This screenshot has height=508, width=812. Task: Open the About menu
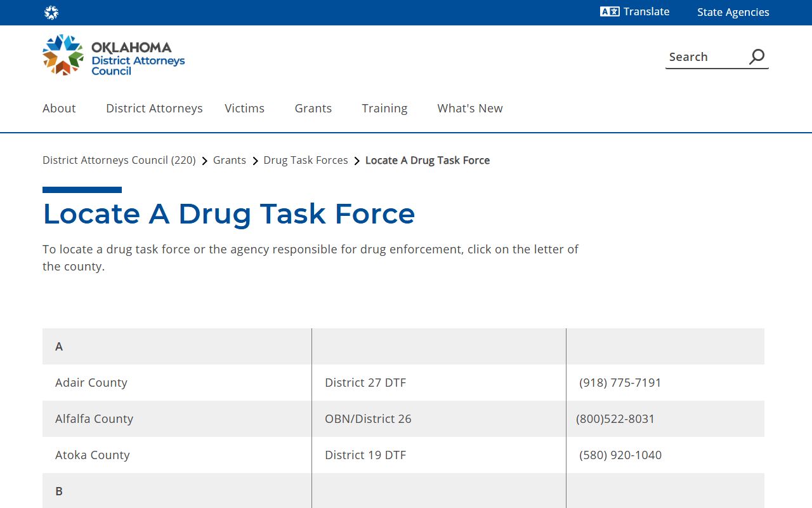point(59,109)
